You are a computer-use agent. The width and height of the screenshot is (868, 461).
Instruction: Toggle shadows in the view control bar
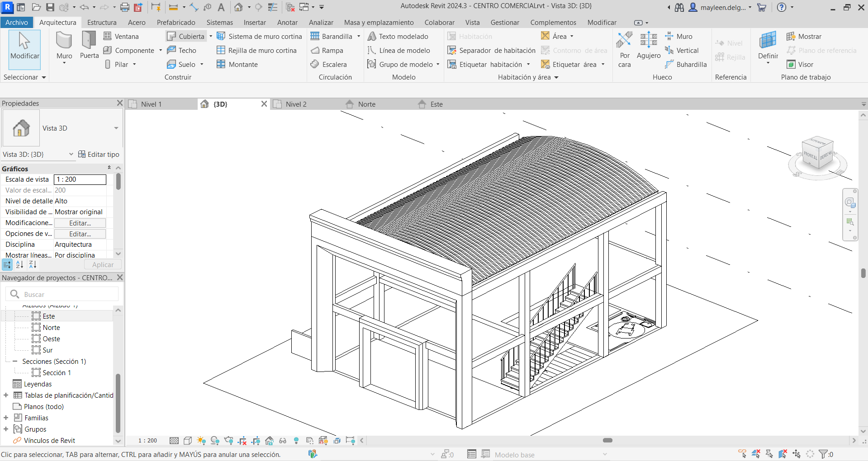tap(215, 440)
